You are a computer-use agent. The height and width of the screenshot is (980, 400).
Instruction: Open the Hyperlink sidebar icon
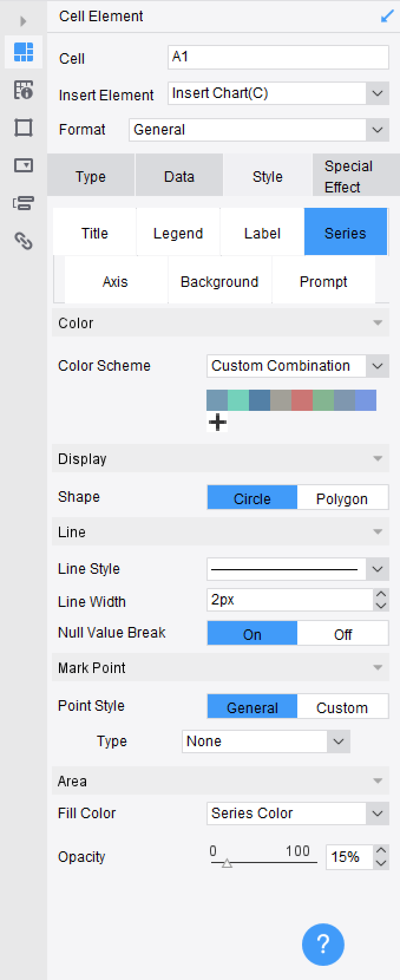24,241
